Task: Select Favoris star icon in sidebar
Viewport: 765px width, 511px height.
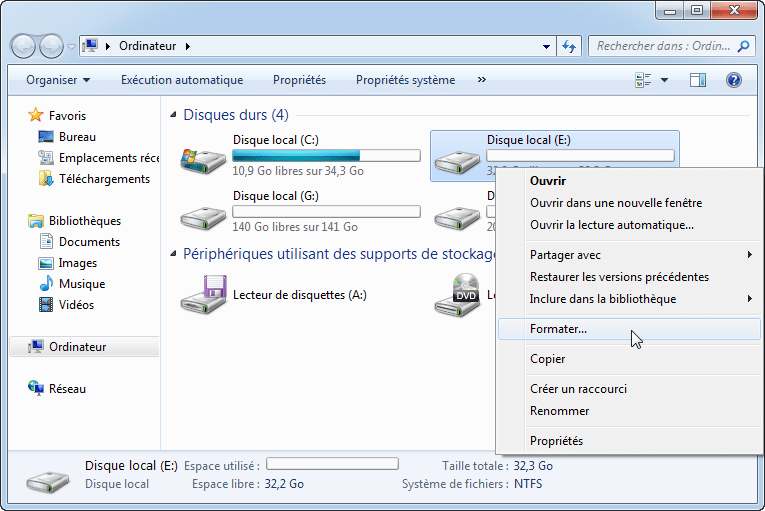Action: click(36, 115)
